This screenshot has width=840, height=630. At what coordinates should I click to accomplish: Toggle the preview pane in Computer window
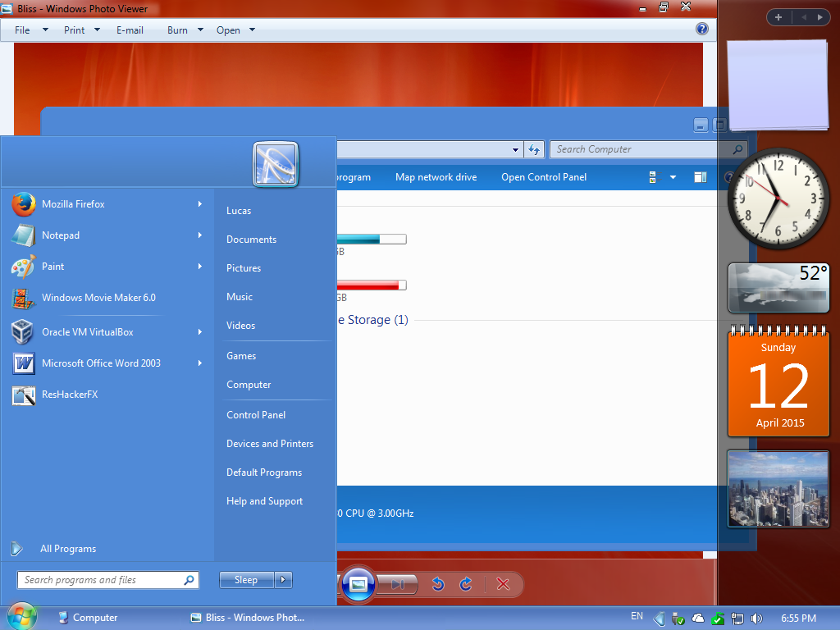pos(701,177)
